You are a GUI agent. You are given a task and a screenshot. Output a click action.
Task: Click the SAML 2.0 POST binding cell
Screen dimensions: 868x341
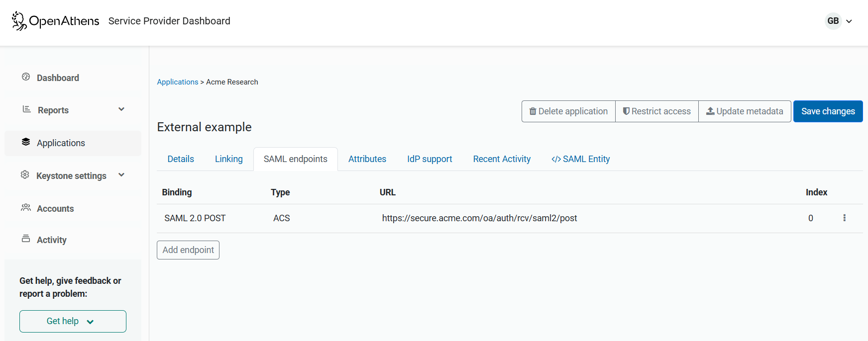(195, 218)
